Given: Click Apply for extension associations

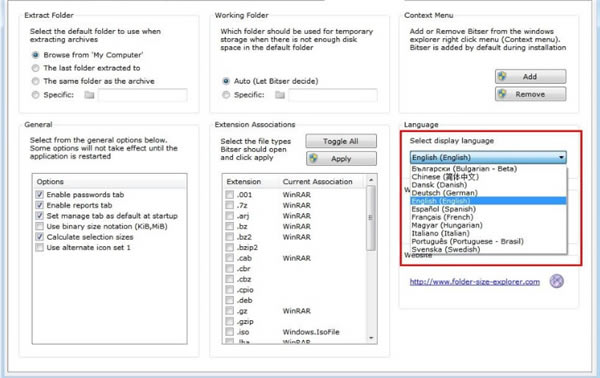Looking at the screenshot, I should point(341,159).
